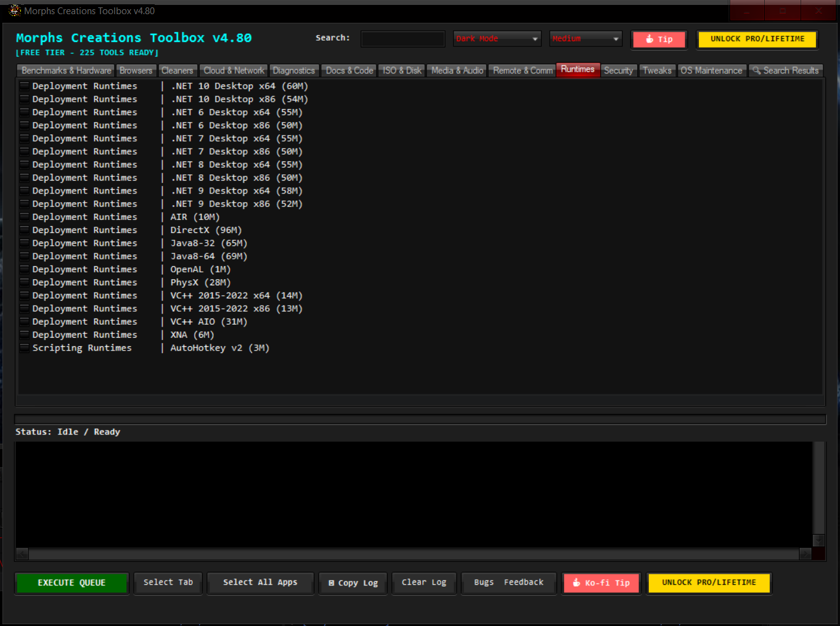Enable the DirectX (96M) checkbox
This screenshot has width=840, height=626.
tap(25, 230)
